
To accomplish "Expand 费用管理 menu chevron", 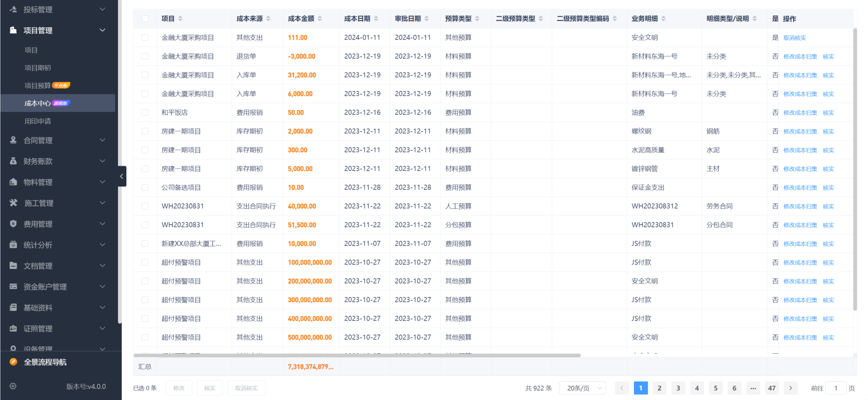I will pos(103,224).
